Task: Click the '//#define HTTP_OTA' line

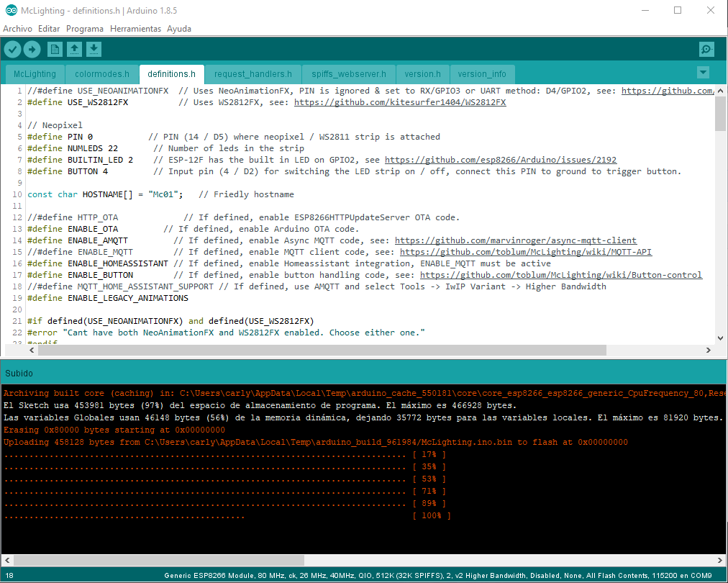Action: tap(243, 217)
